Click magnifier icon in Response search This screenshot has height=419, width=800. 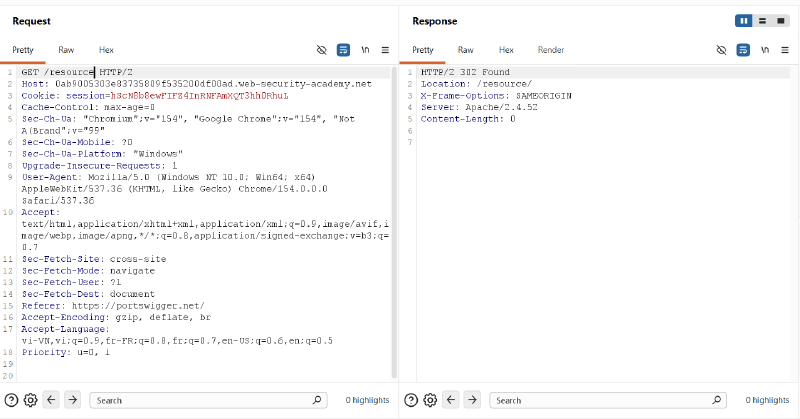coord(717,400)
